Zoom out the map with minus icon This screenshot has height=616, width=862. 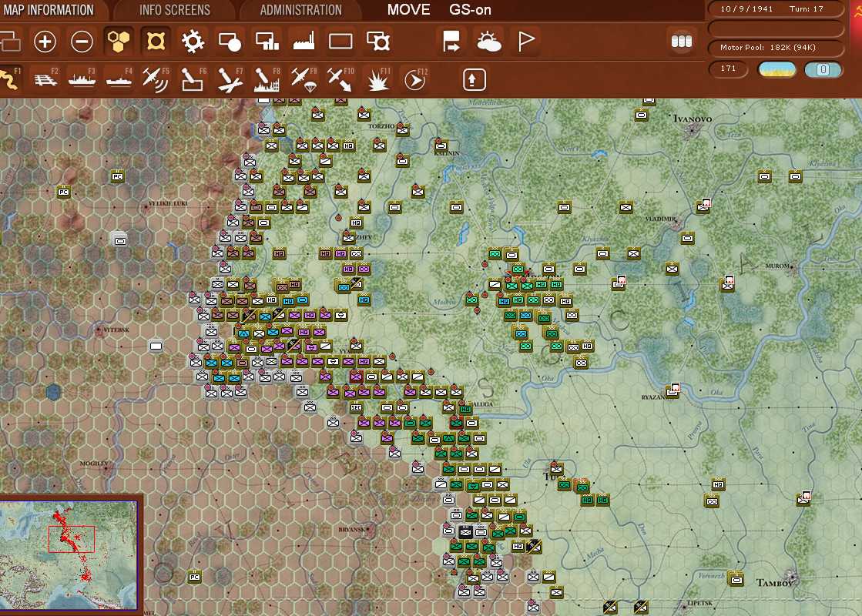[82, 42]
